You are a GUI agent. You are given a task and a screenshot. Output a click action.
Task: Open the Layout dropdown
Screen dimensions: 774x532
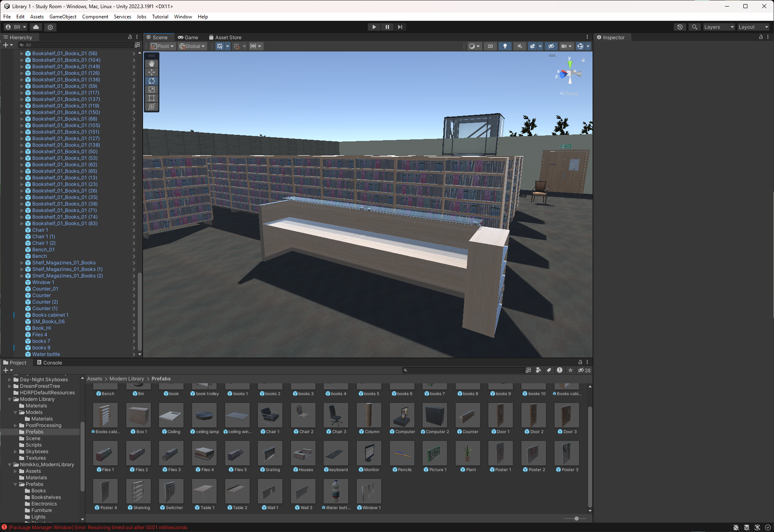[753, 27]
